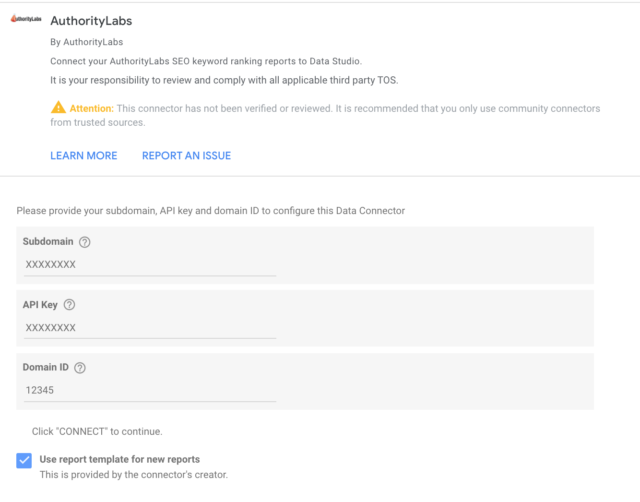
Task: Click the "API Key" field label
Action: coord(40,305)
